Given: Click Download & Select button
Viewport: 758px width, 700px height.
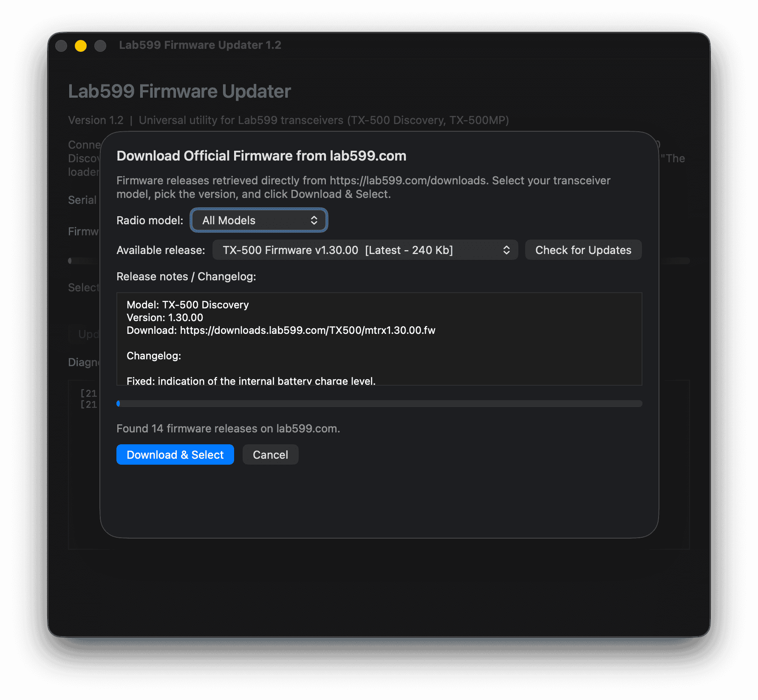Looking at the screenshot, I should tap(175, 454).
